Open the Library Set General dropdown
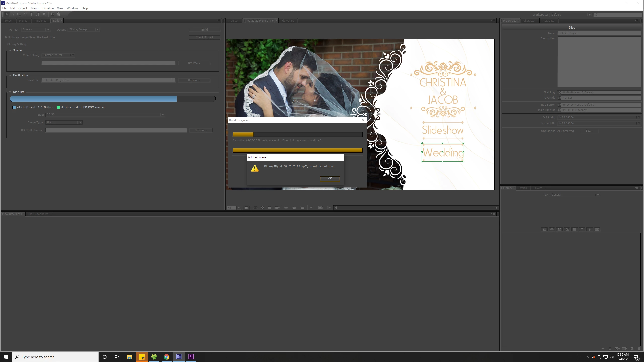The height and width of the screenshot is (362, 644). (575, 195)
